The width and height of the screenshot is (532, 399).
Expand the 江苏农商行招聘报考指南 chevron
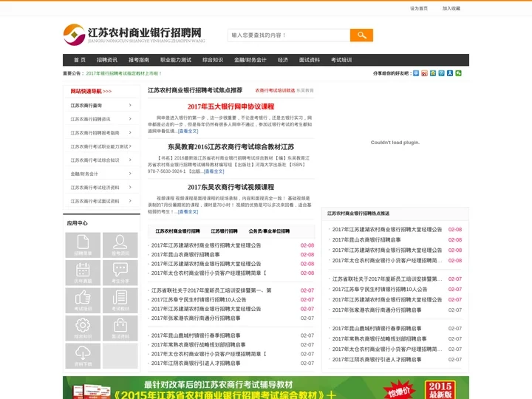click(x=130, y=133)
